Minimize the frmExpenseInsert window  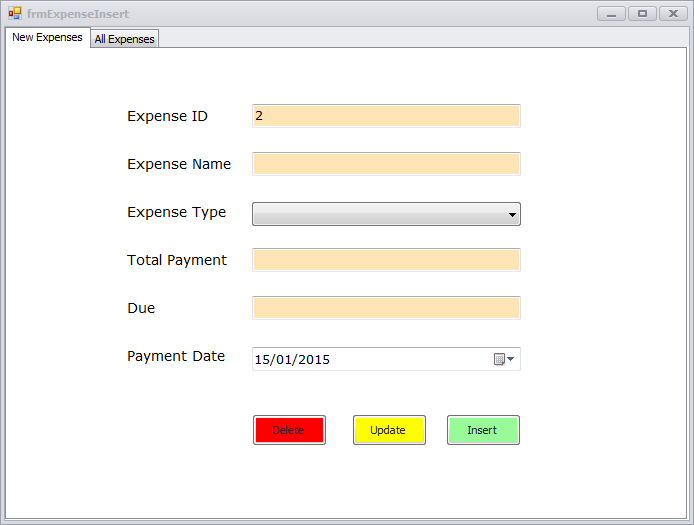pos(611,14)
